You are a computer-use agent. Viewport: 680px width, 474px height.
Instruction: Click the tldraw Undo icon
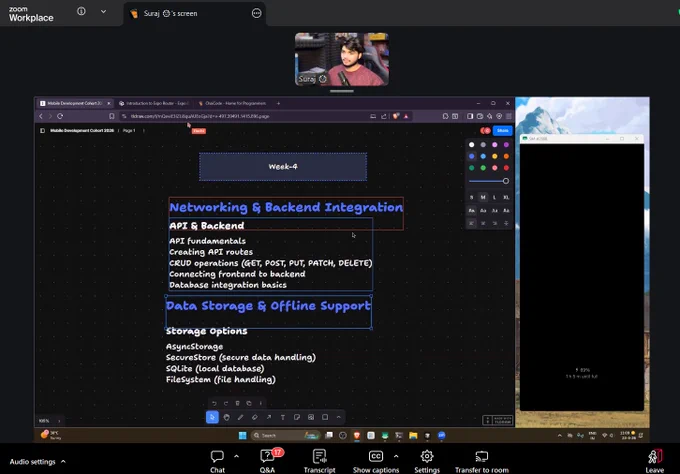[214, 403]
